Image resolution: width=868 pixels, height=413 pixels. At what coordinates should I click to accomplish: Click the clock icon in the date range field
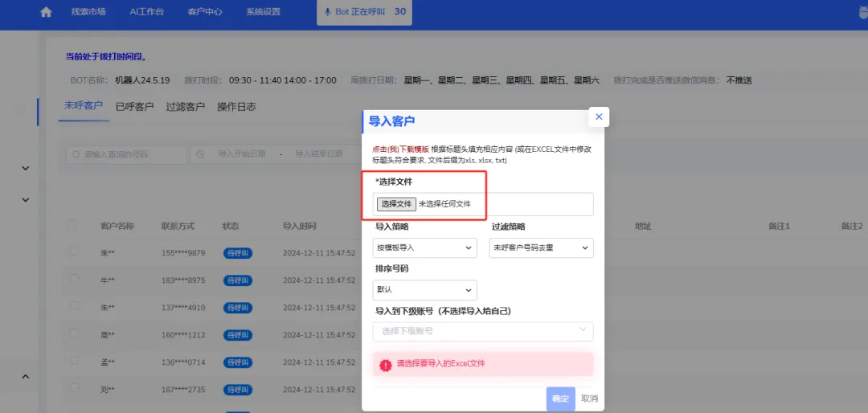click(x=200, y=154)
